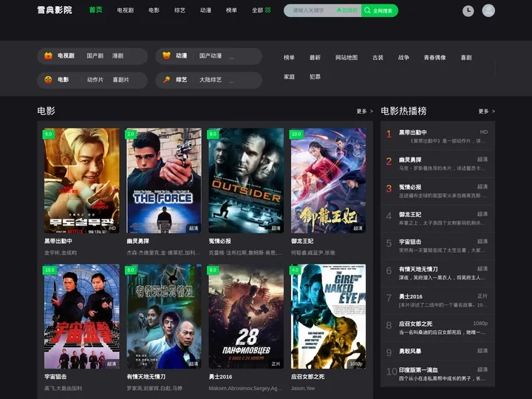
Task: Click the 网站地图 tag link
Action: click(347, 58)
